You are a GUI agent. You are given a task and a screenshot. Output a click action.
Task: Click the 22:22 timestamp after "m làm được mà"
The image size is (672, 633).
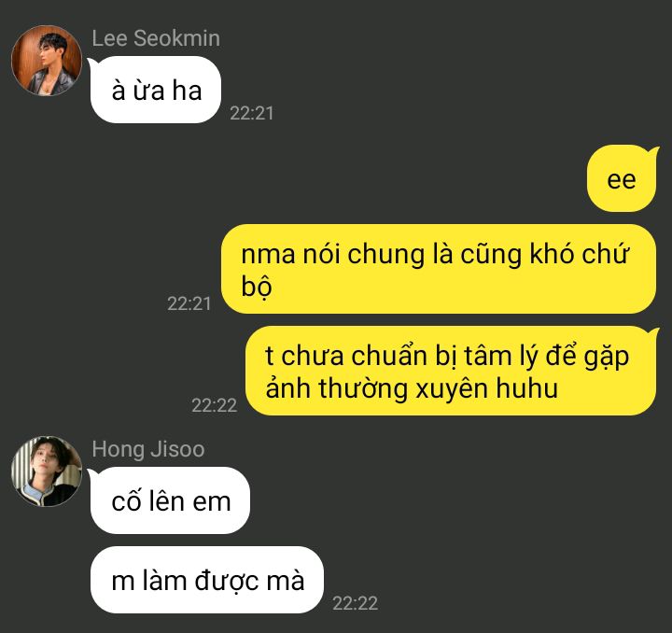pos(356,603)
